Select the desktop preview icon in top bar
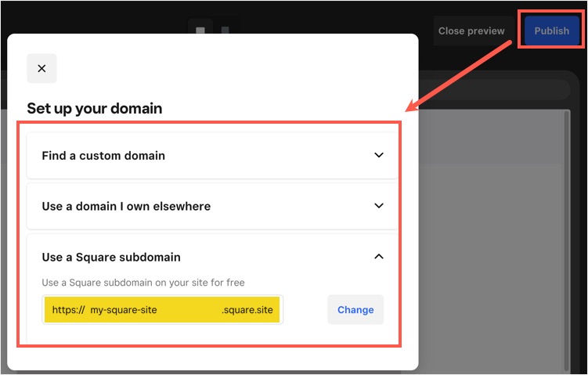 point(200,30)
